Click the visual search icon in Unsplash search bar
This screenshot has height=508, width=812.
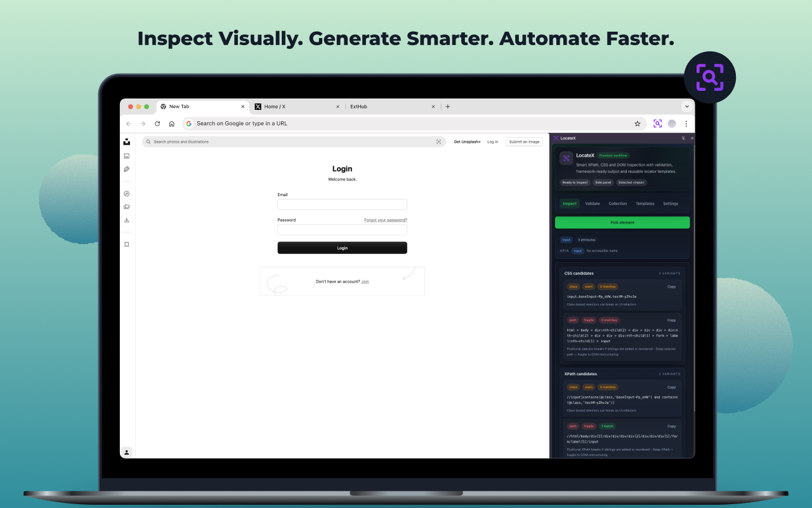(438, 142)
